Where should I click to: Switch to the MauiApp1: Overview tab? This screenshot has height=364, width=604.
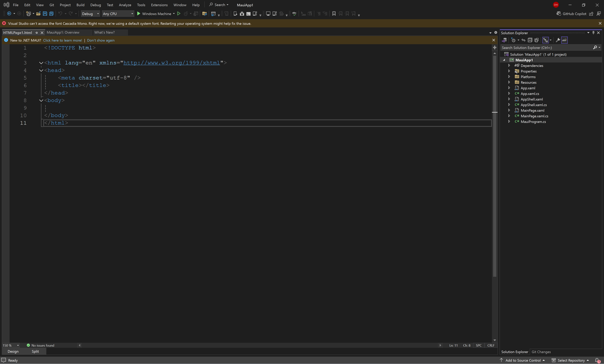[x=63, y=32]
